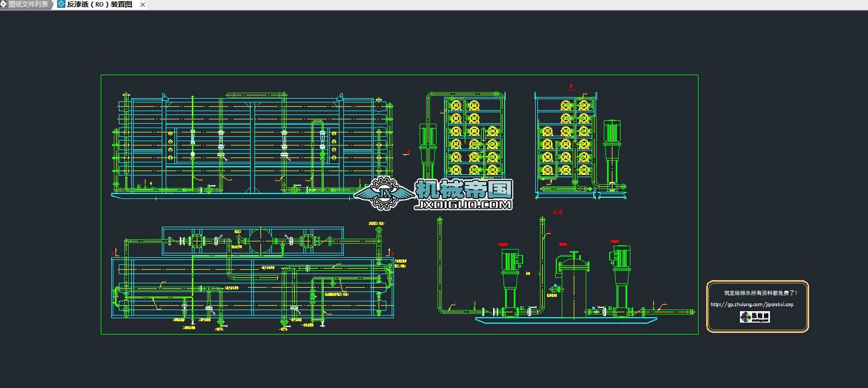The image size is (868, 388).
Task: Click the 筑龙网 logo image in the drawing
Action: click(755, 317)
